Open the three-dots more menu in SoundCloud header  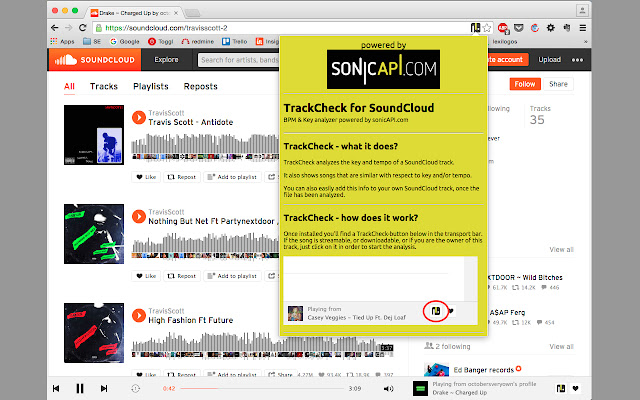pos(577,60)
